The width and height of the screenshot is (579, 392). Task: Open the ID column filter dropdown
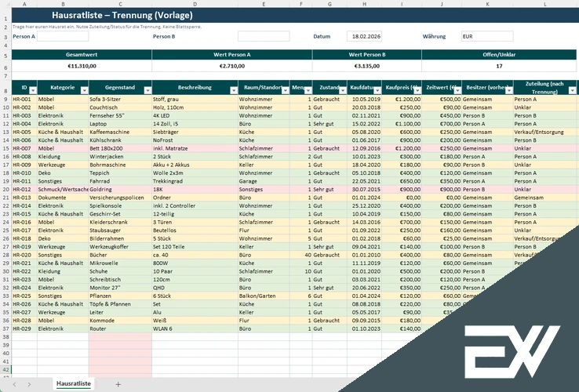[33, 90]
